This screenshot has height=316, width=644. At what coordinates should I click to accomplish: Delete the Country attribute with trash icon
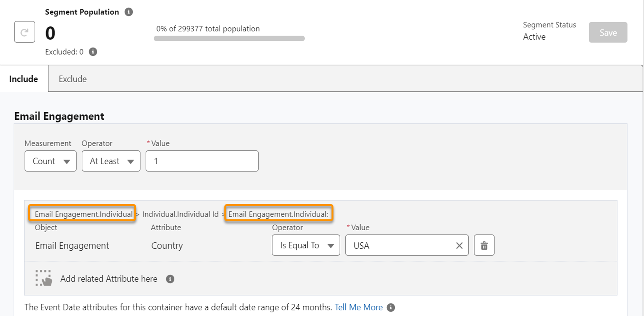click(484, 245)
